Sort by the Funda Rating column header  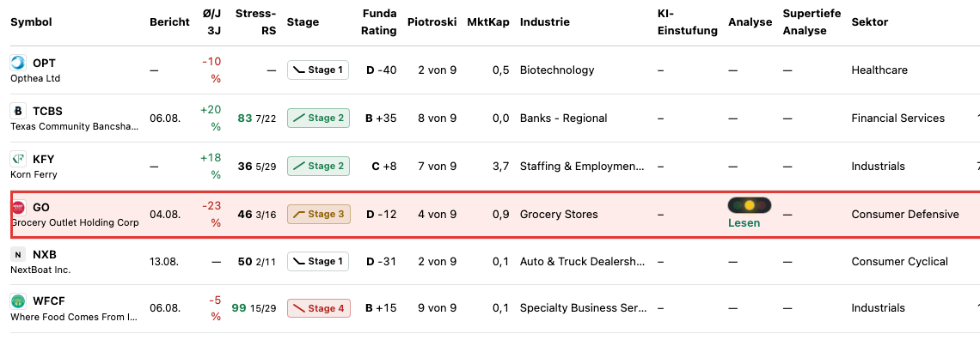[x=379, y=21]
